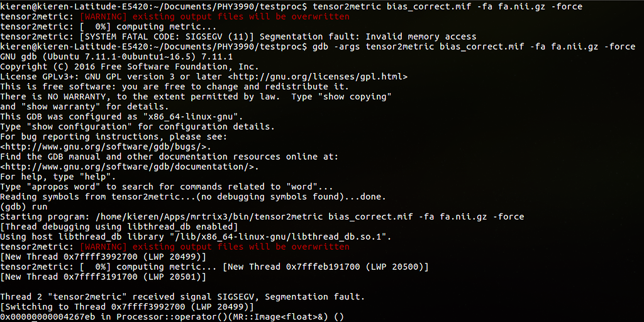
Task: Click the 'Reading symbols from tensor2metric' line
Action: (x=193, y=197)
